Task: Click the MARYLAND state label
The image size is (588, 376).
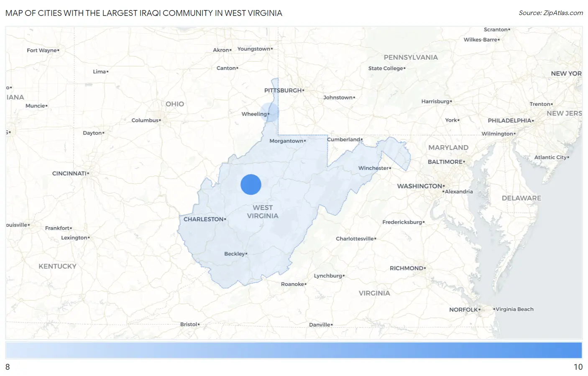Action: point(448,148)
